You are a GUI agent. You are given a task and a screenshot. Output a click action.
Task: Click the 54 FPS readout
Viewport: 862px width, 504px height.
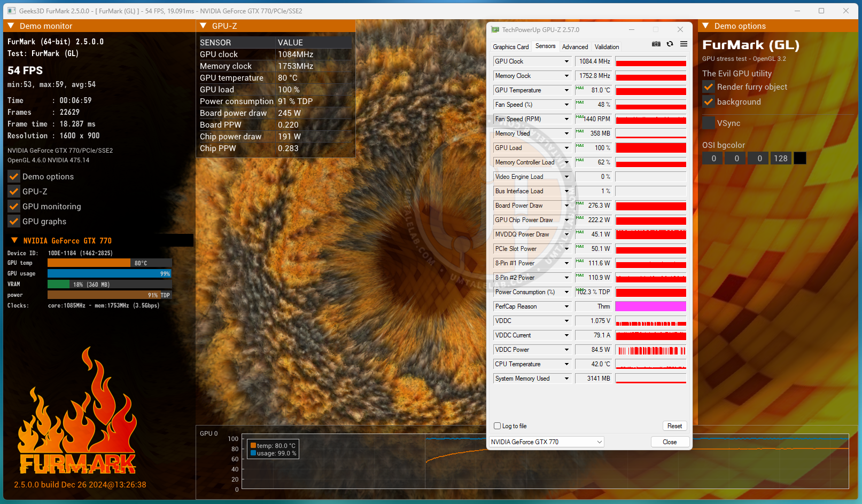[x=25, y=70]
